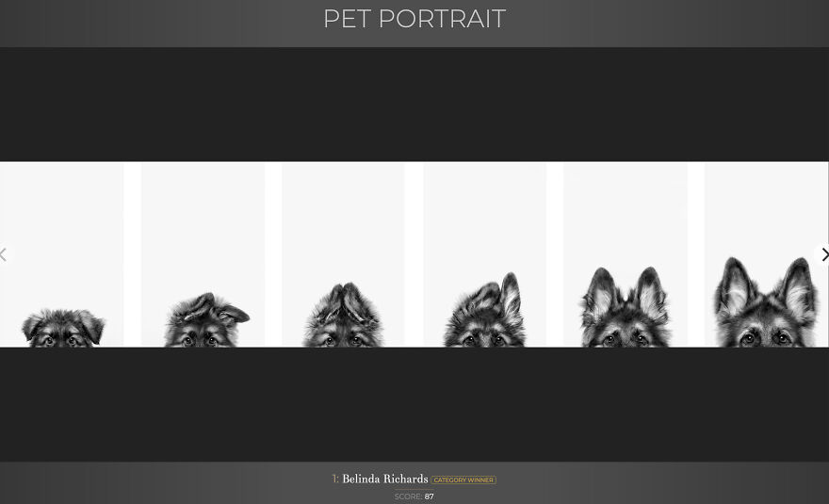
Task: Click the rank number 1 before the name
Action: pos(334,480)
